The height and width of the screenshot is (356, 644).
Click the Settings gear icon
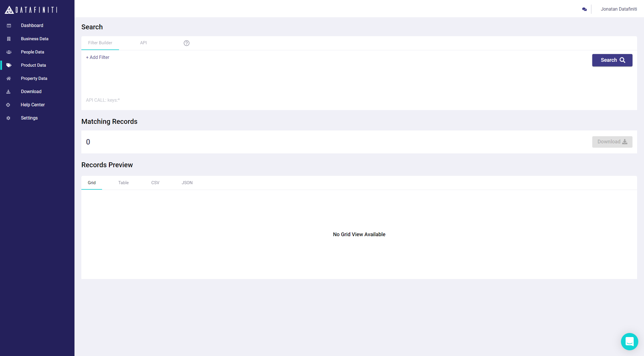tap(8, 118)
